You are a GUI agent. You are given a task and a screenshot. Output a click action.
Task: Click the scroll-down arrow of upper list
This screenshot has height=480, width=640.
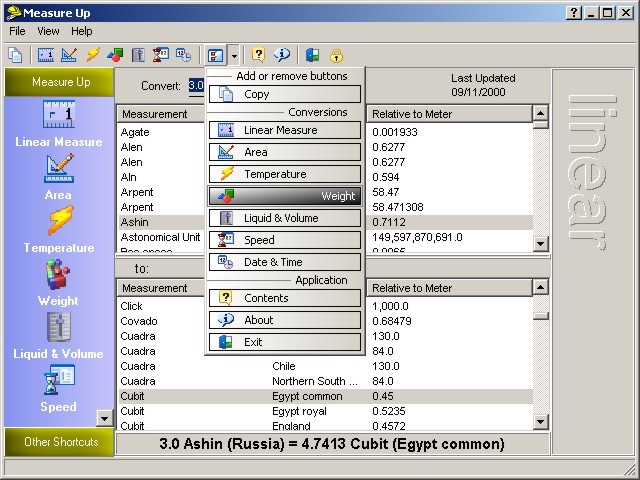point(540,244)
